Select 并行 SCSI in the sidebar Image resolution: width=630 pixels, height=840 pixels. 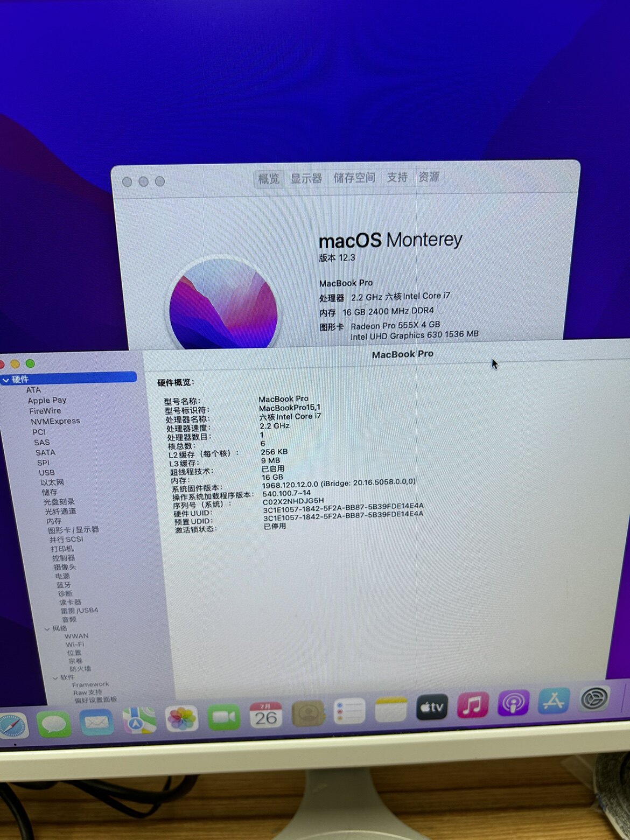point(66,539)
